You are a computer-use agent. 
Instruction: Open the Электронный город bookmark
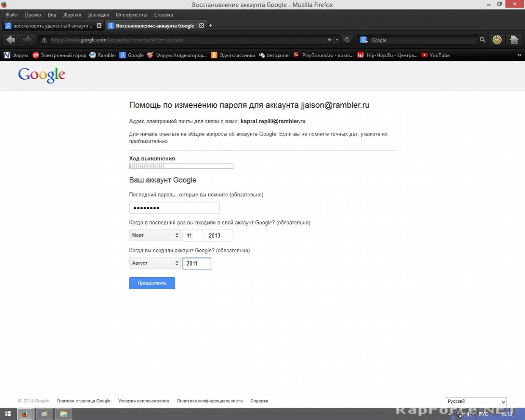[x=59, y=55]
